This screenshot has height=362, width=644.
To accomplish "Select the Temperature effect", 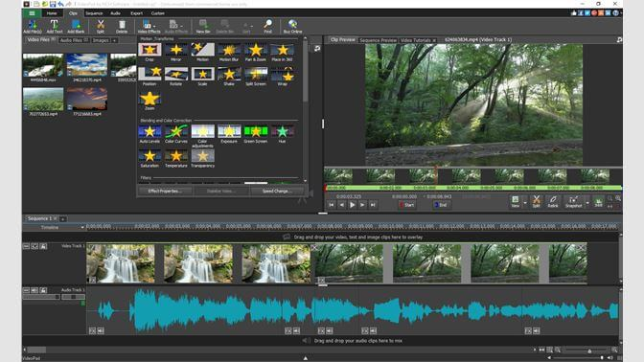I will pyautogui.click(x=176, y=159).
